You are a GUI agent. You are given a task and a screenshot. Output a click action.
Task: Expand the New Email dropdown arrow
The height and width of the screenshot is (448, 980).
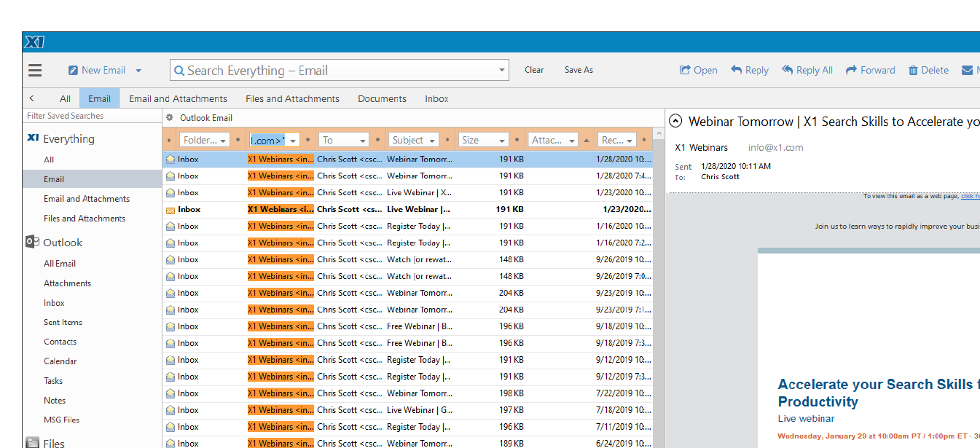[138, 71]
